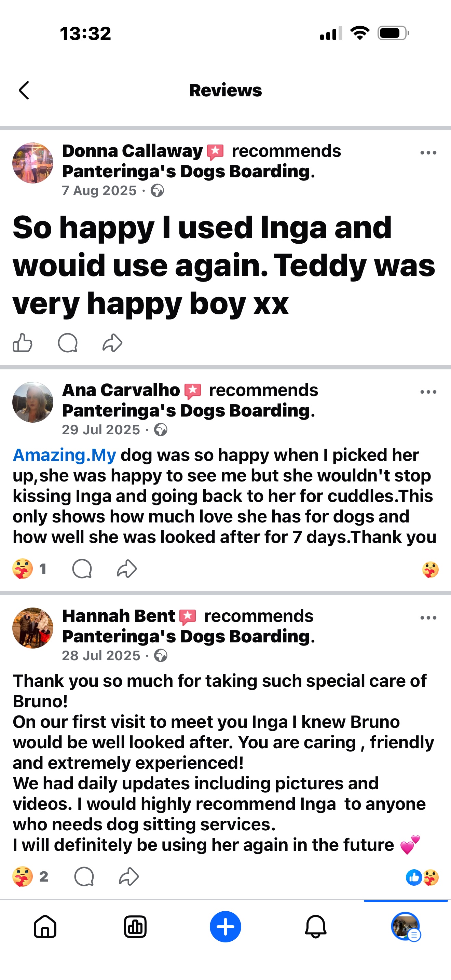Open options menu for Donna Callaway's review
The width and height of the screenshot is (451, 980).
coord(428,153)
